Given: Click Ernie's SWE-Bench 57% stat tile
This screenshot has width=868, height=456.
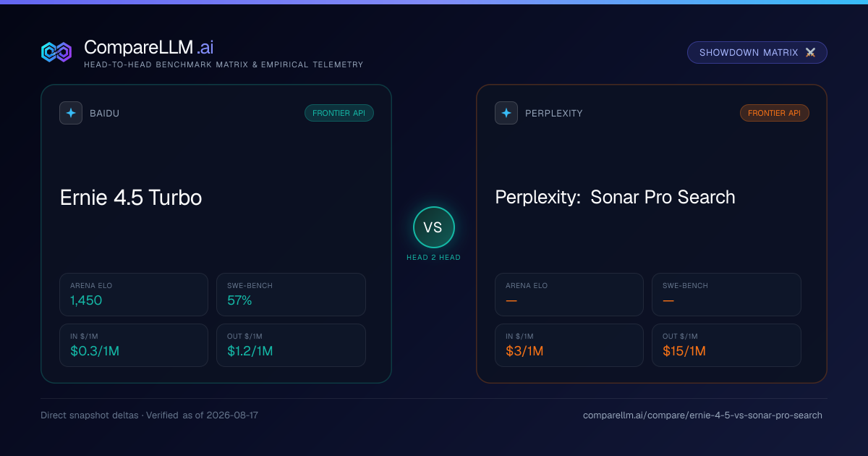Looking at the screenshot, I should [x=291, y=295].
